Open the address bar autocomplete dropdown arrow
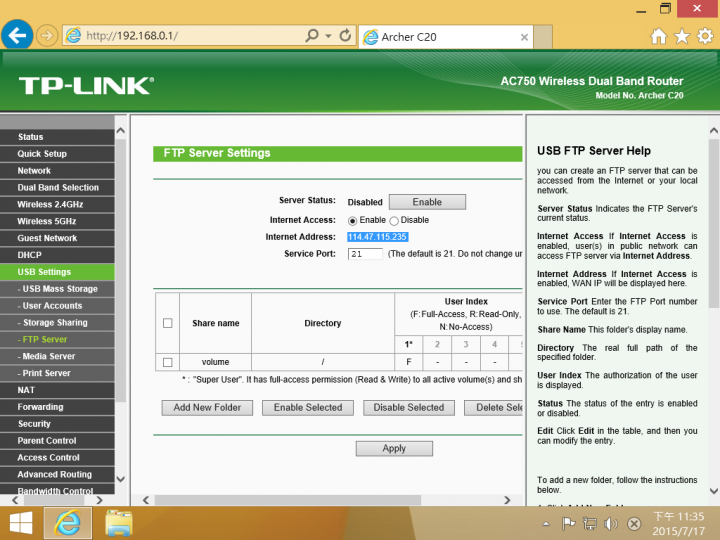 (328, 36)
